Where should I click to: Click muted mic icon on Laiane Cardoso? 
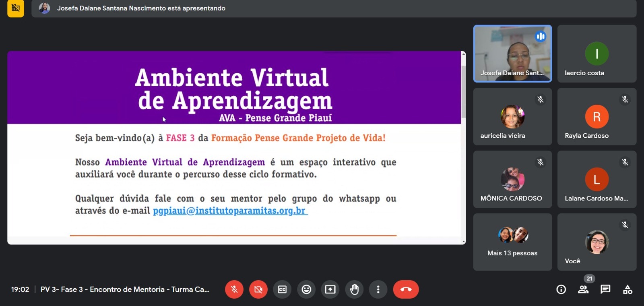coord(625,162)
